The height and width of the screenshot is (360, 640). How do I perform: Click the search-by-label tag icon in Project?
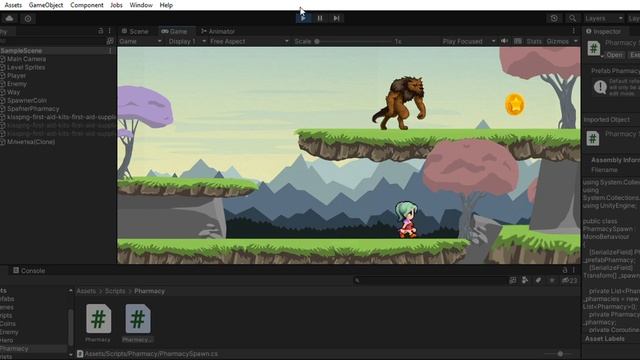(x=538, y=280)
